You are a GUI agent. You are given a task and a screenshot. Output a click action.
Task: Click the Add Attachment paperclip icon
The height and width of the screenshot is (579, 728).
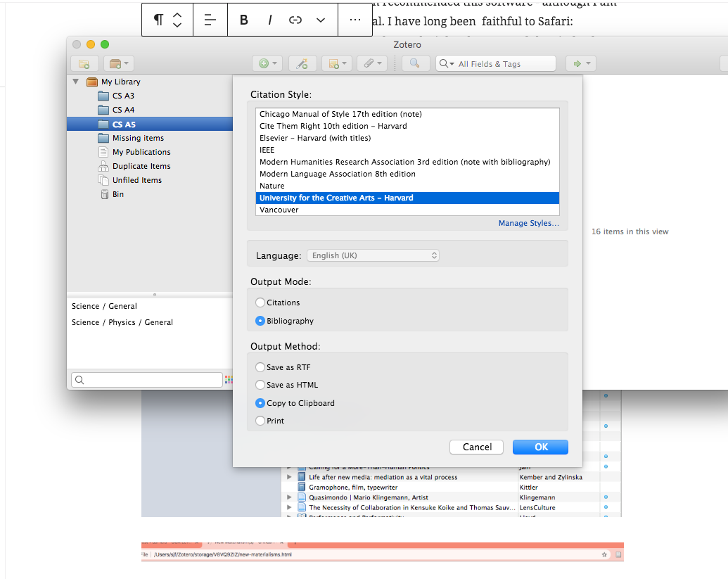(371, 63)
